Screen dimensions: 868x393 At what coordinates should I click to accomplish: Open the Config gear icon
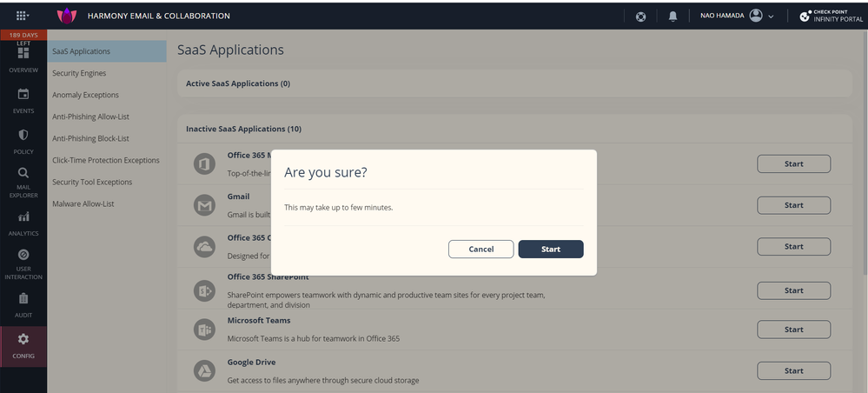23,339
